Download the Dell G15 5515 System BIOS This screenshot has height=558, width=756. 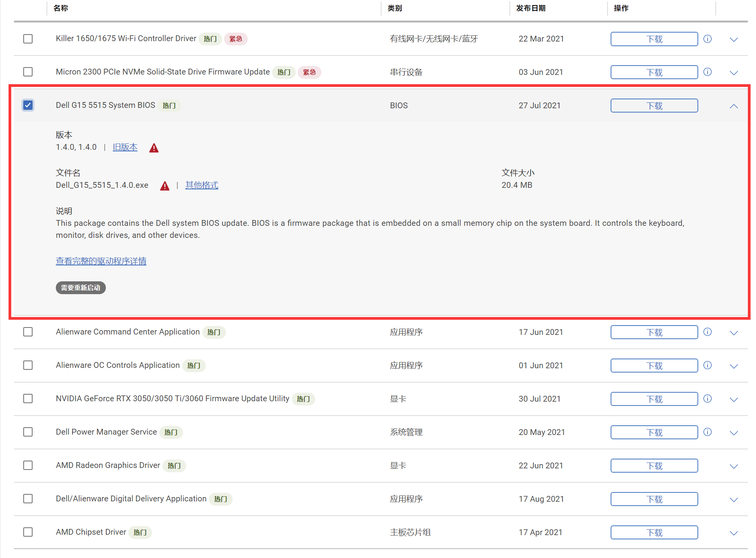(654, 106)
